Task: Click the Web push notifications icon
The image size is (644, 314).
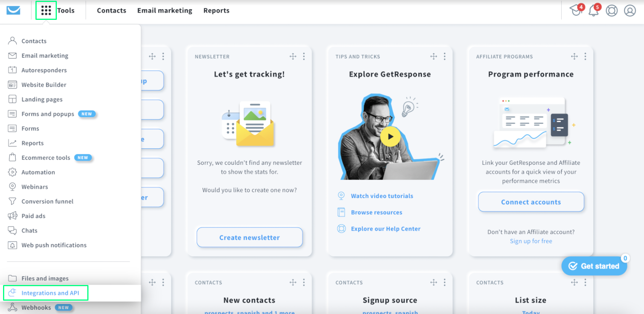Action: pos(12,245)
